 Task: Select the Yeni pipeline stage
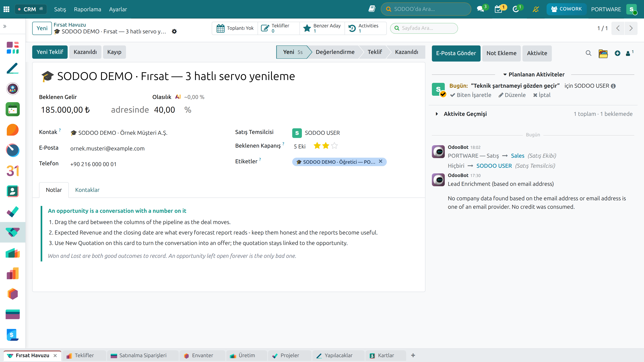pyautogui.click(x=292, y=52)
